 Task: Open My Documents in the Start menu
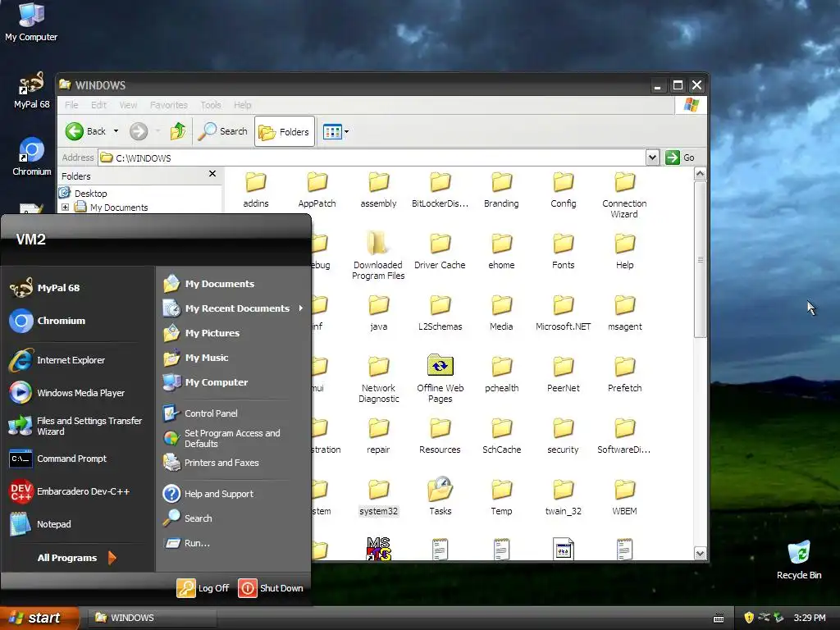(x=209, y=284)
